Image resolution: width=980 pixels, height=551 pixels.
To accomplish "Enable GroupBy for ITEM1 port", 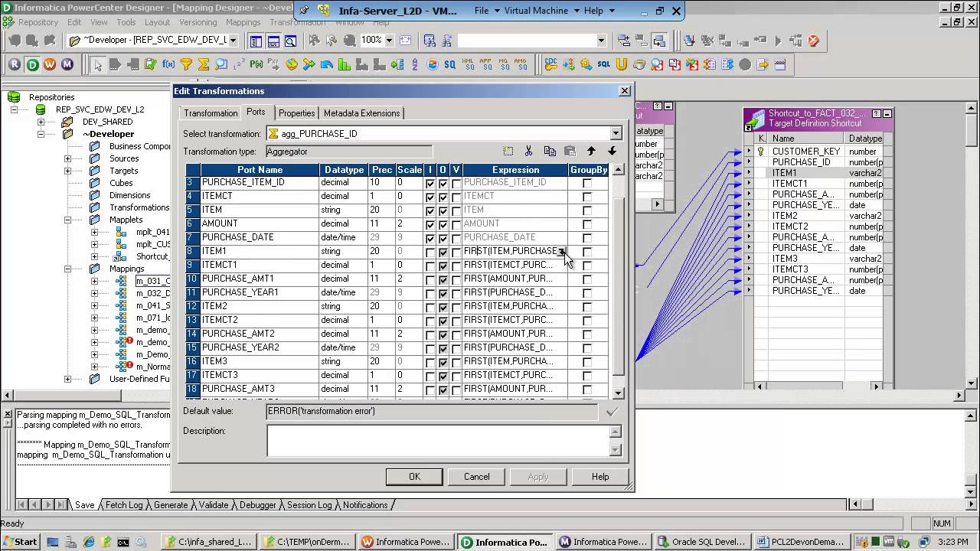I will 587,253.
